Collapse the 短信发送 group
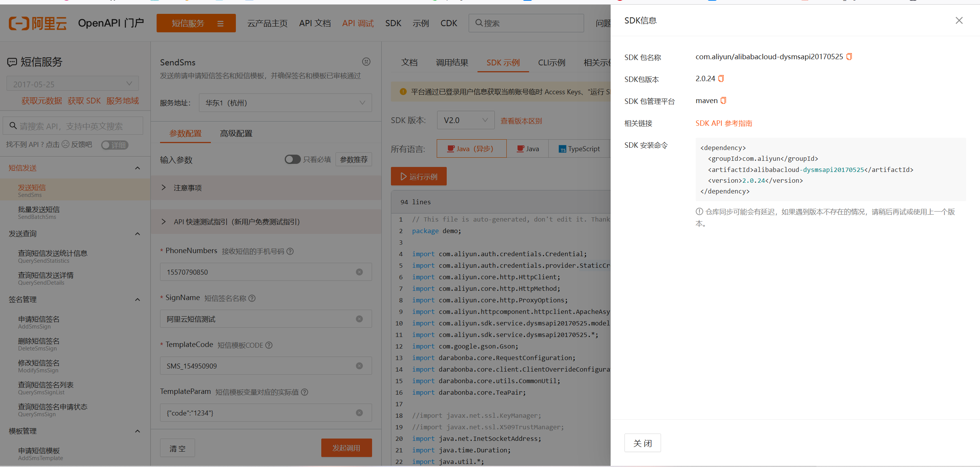Viewport: 980px width, 467px height. (x=137, y=168)
